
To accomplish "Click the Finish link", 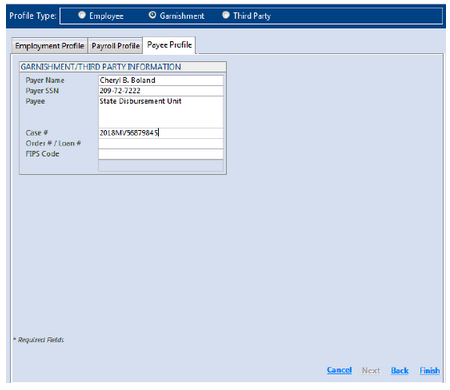I will click(429, 370).
